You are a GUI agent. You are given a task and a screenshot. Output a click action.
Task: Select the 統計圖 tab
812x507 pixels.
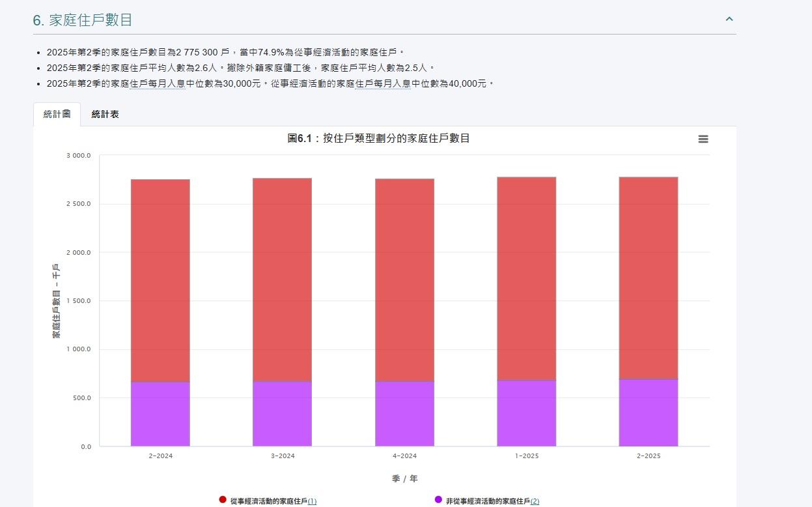coord(57,113)
